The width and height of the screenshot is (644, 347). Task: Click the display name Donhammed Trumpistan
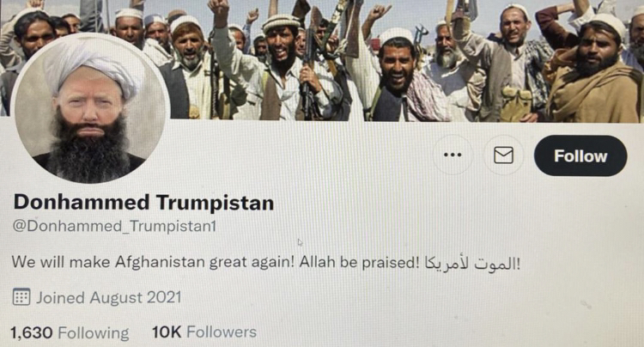143,203
